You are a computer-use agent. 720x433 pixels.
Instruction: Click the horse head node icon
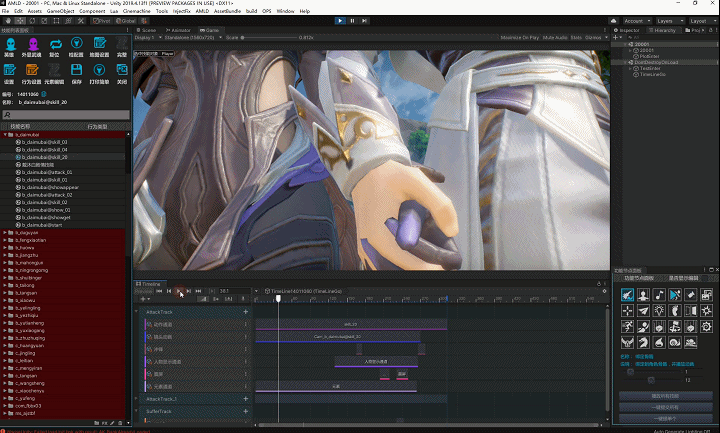[643, 343]
